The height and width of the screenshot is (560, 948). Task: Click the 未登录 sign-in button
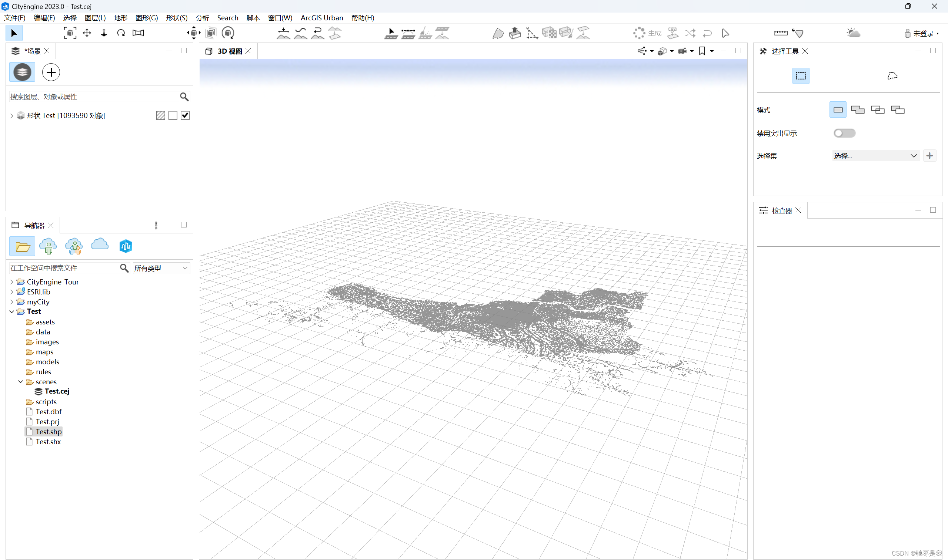click(x=923, y=33)
